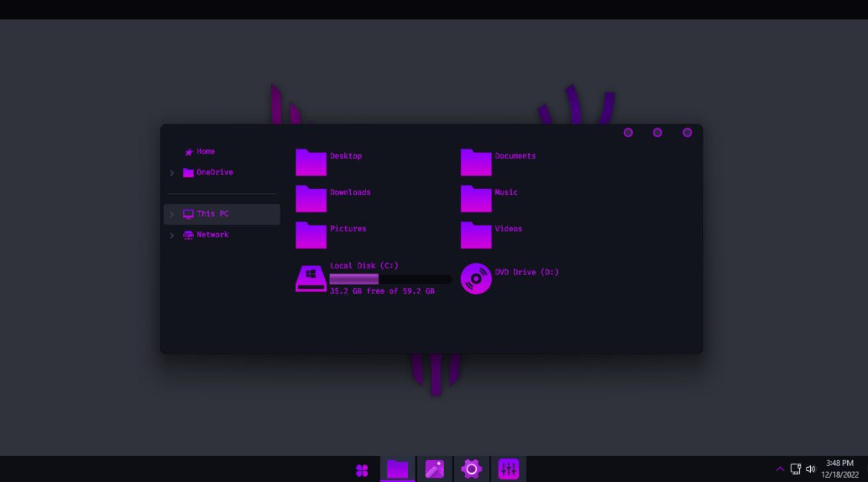Image resolution: width=868 pixels, height=482 pixels.
Task: Select Network in the navigation pane
Action: coord(212,234)
